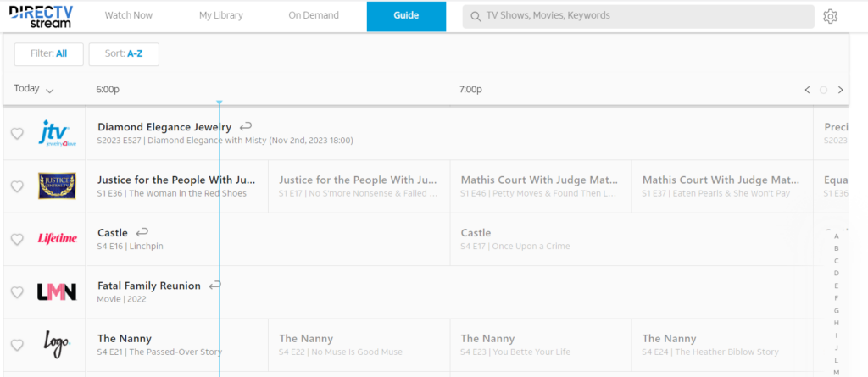The image size is (868, 377).
Task: Click the 6:00p time label
Action: coord(108,90)
